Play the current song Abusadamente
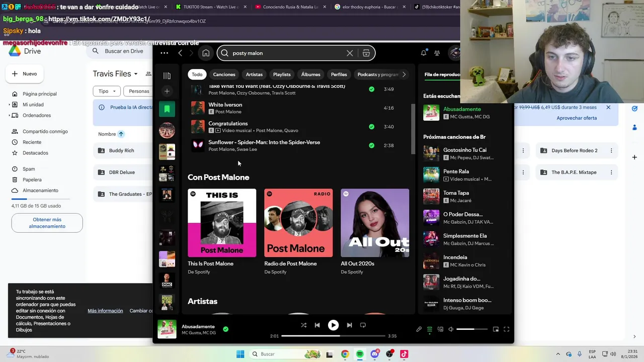Image resolution: width=644 pixels, height=362 pixels. (x=333, y=325)
